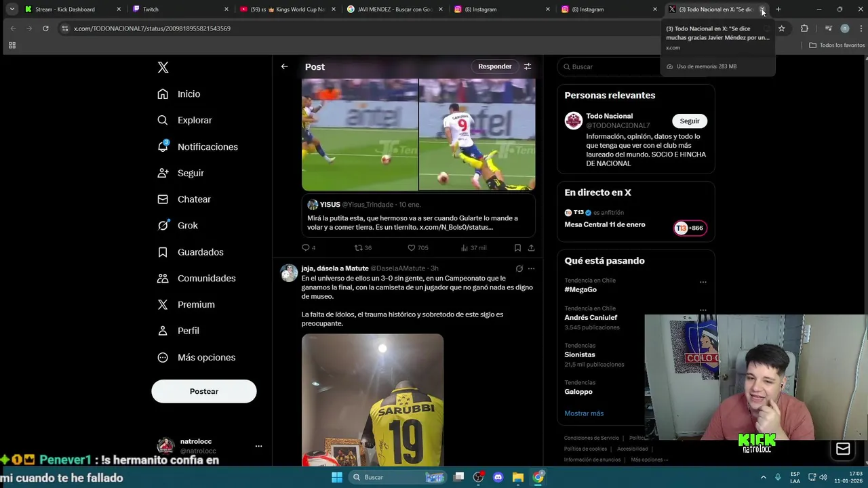The width and height of the screenshot is (868, 488).
Task: Open more options for #MegaGo trend
Action: [703, 282]
